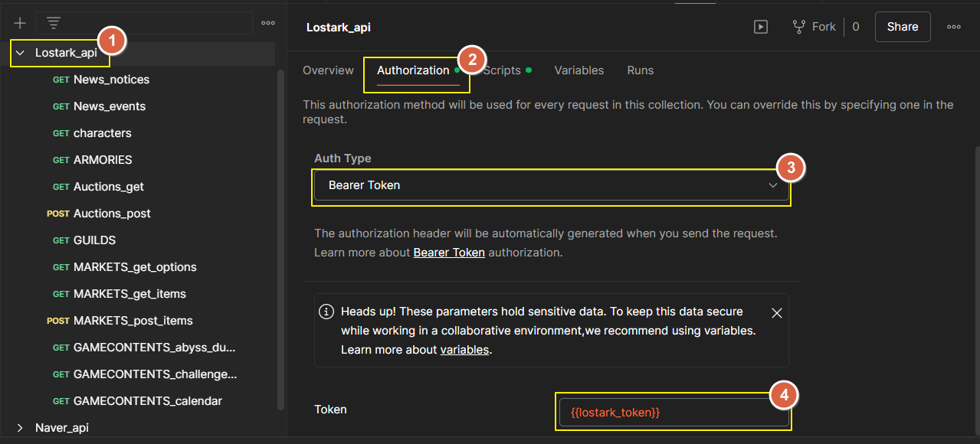Open the Runs tab
The width and height of the screenshot is (980, 444).
tap(641, 70)
